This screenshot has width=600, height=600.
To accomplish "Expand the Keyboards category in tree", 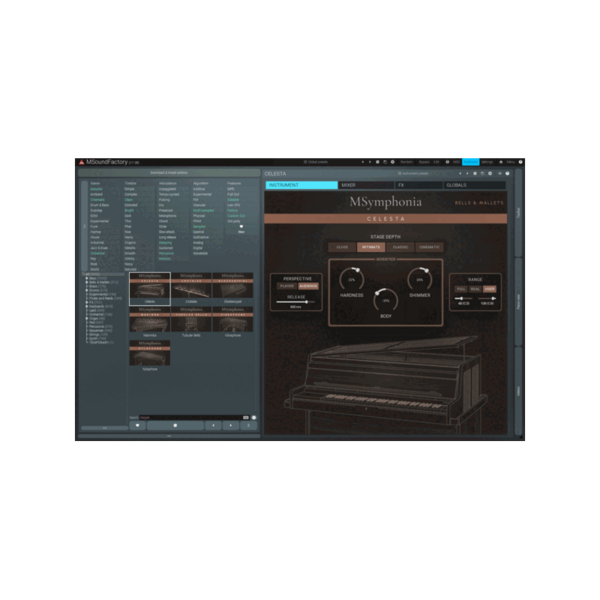I will click(87, 307).
